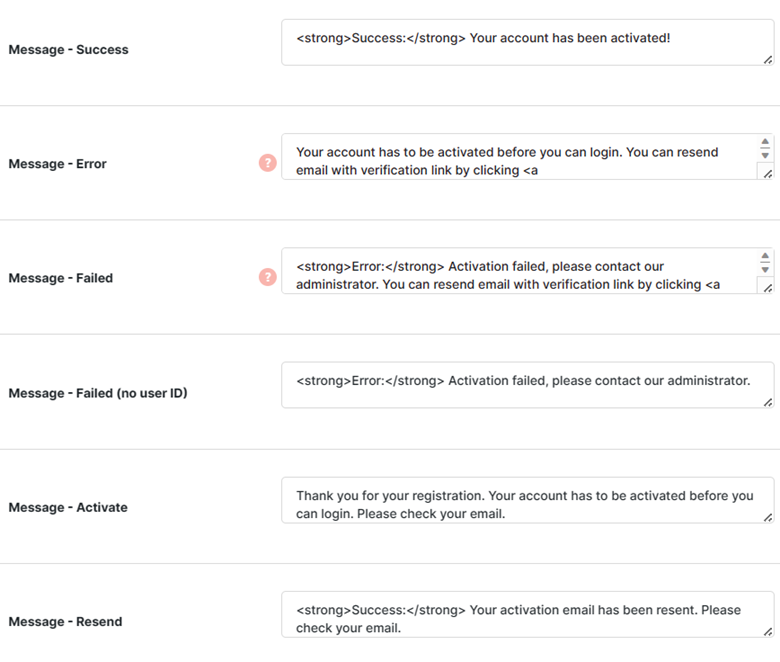Viewport: 780px width, 662px height.
Task: Click resize handle of Message - Activate textarea
Action: tap(768, 518)
